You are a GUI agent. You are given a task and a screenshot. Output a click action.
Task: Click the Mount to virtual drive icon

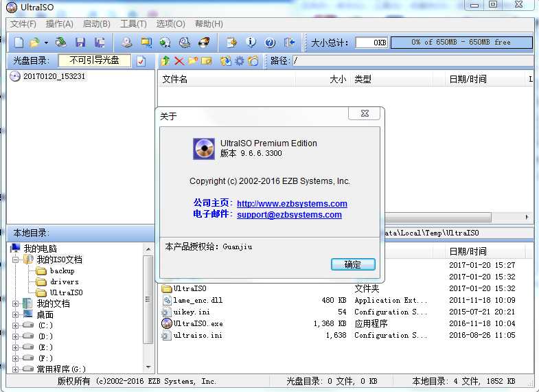click(165, 43)
